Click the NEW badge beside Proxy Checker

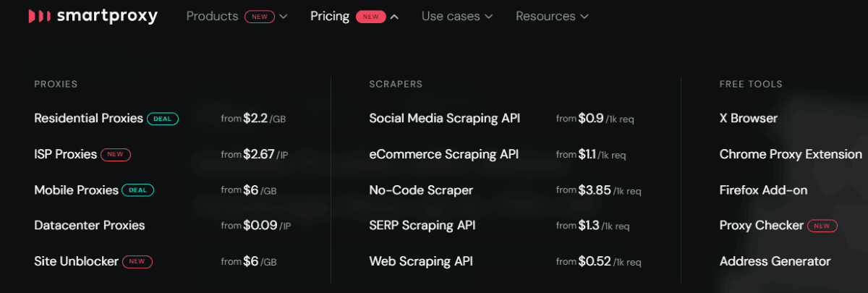tap(822, 226)
